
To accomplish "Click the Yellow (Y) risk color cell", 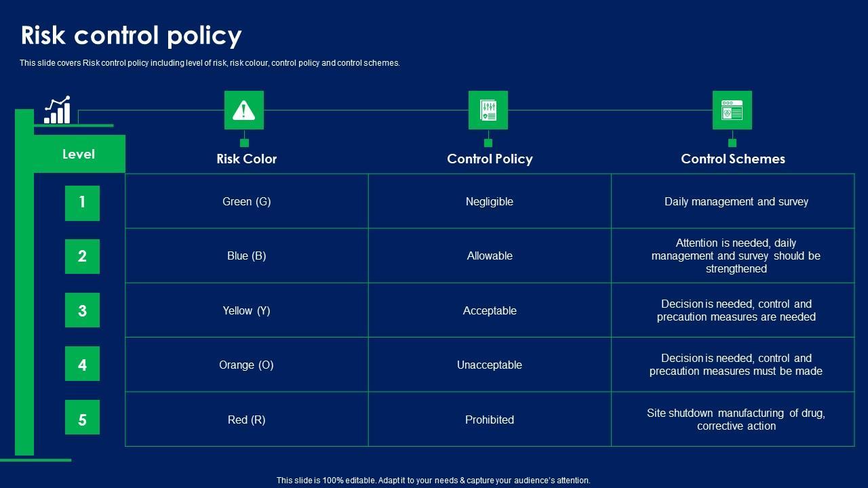I will coord(247,310).
